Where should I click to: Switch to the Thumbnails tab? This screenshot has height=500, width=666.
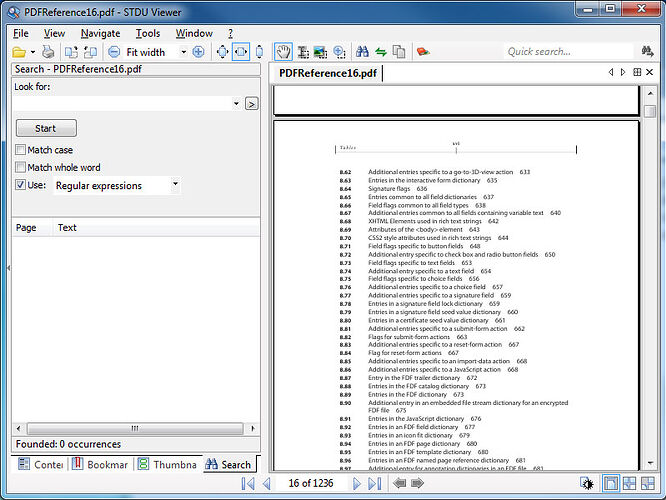click(168, 464)
